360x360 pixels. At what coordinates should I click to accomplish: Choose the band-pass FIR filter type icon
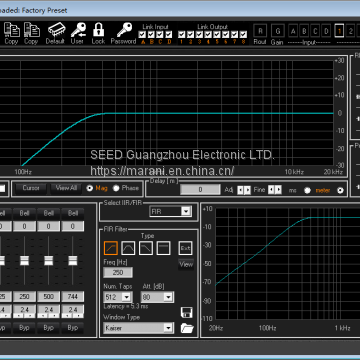(128, 248)
